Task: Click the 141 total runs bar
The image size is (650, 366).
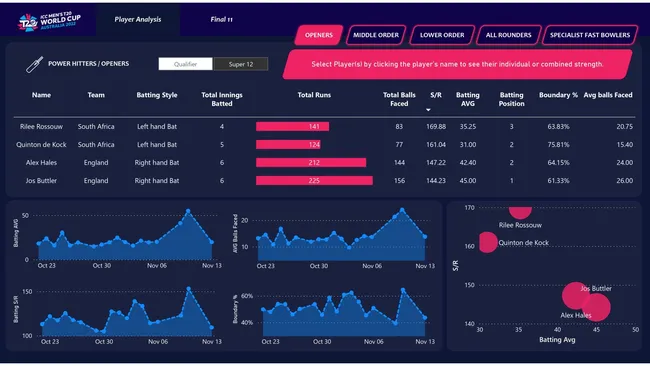Action: 293,126
